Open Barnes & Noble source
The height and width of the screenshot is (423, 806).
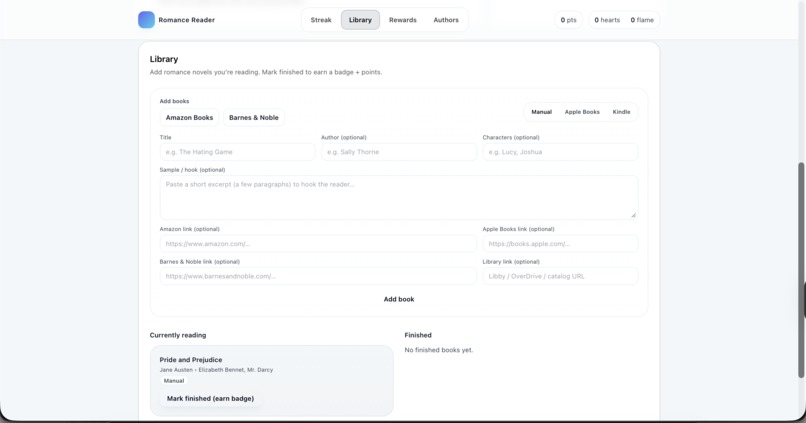[x=253, y=118]
